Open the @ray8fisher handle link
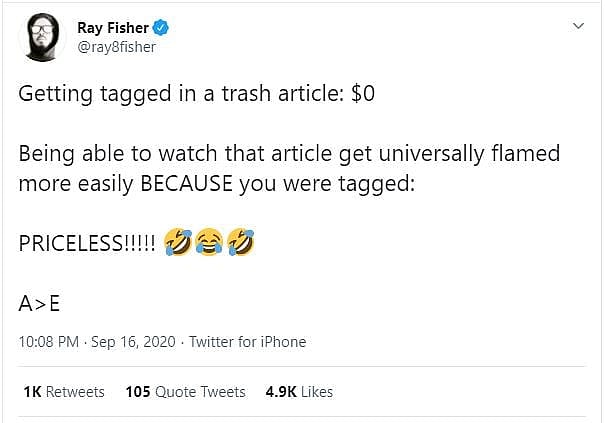Viewport: 605px width, 423px height. (116, 46)
